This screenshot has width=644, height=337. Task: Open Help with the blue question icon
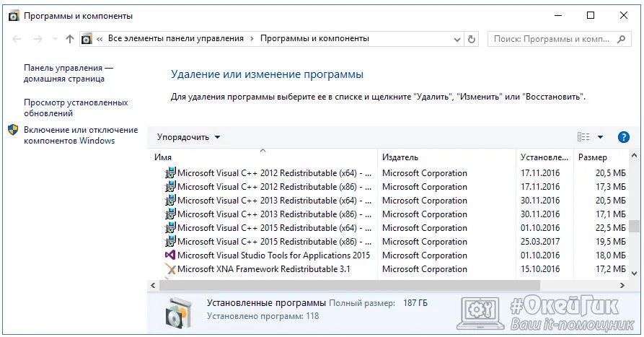point(624,137)
